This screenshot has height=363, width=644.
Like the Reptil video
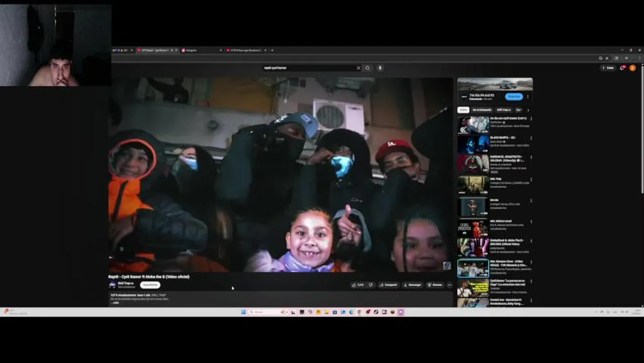coord(358,285)
